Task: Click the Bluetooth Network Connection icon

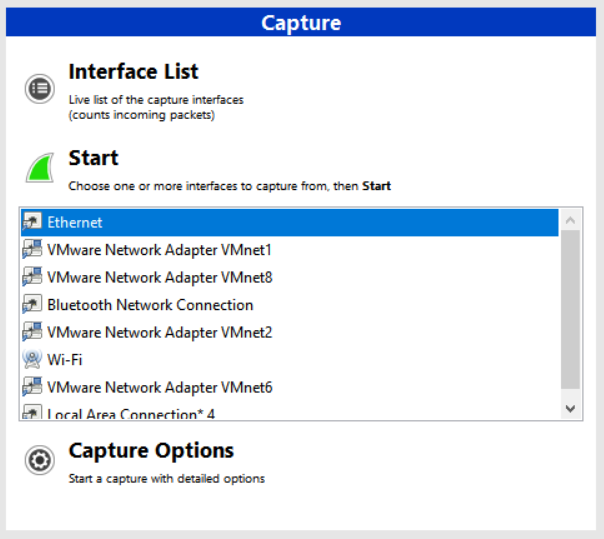Action: 32,305
